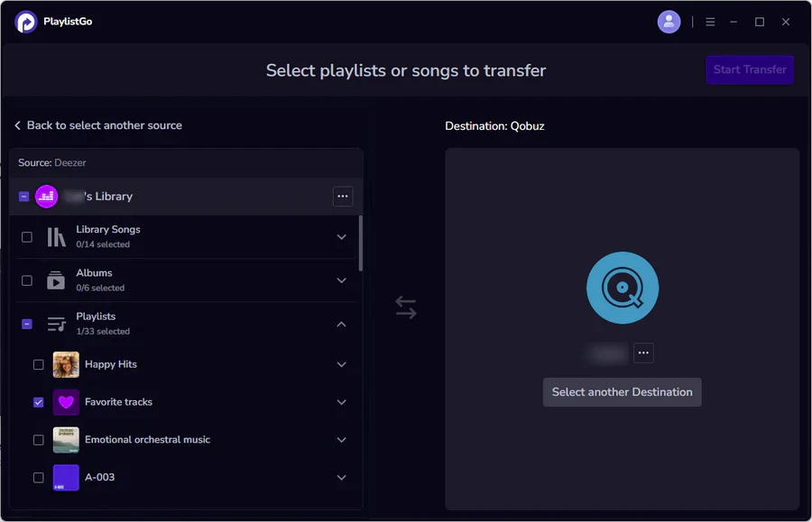Click 'Emotional orchestral music' name
The width and height of the screenshot is (812, 522).
[148, 440]
